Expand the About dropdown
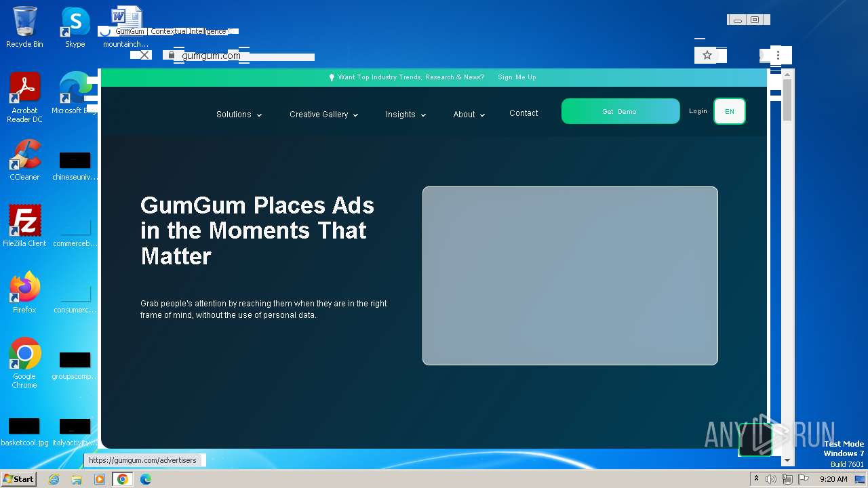The width and height of the screenshot is (868, 488). [469, 115]
